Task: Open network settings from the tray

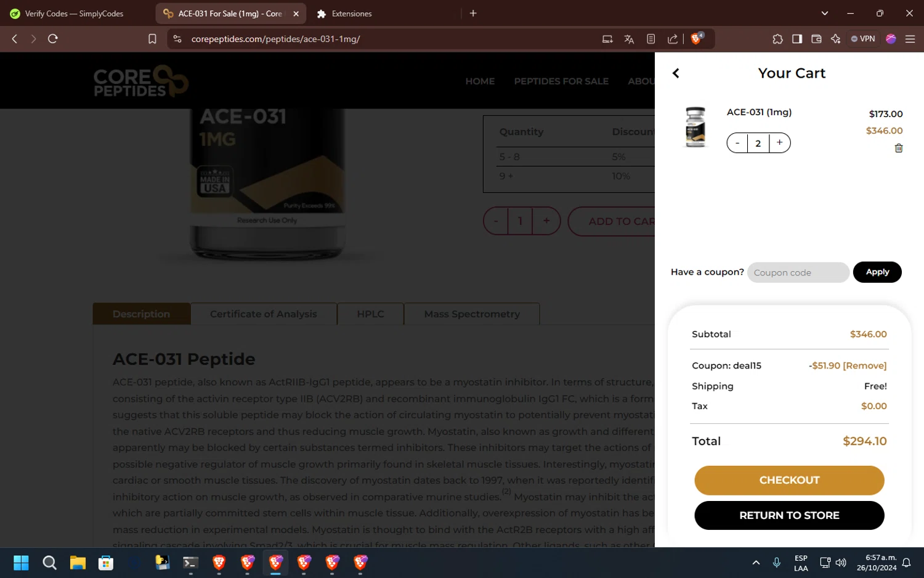Action: (825, 563)
